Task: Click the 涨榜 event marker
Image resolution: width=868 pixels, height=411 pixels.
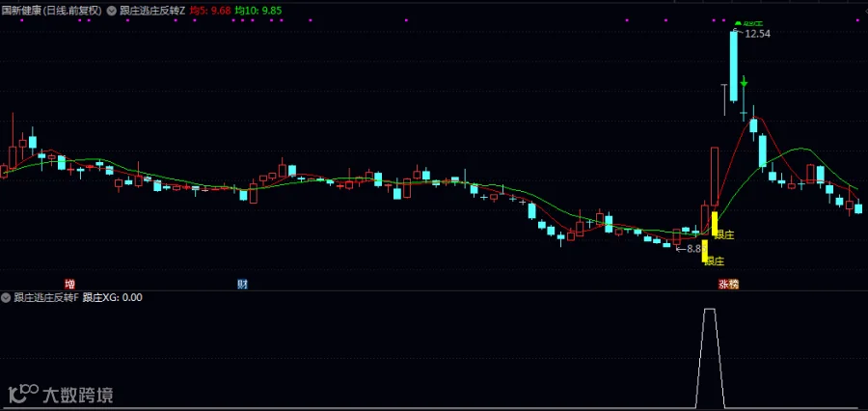Action: tap(728, 285)
